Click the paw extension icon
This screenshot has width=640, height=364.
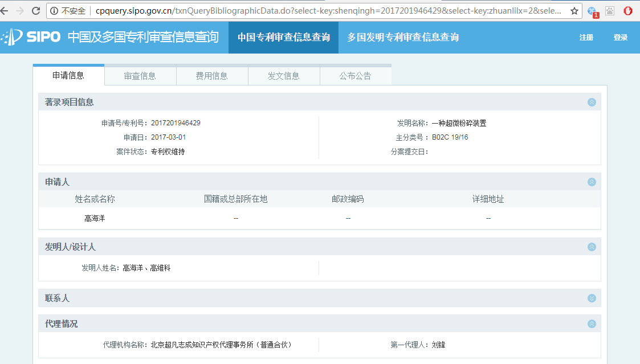click(610, 11)
